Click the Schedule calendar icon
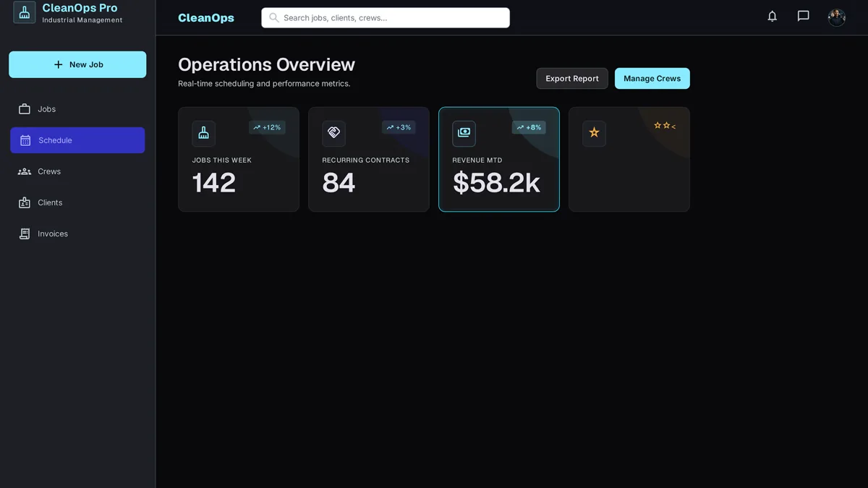This screenshot has width=868, height=488. click(25, 140)
